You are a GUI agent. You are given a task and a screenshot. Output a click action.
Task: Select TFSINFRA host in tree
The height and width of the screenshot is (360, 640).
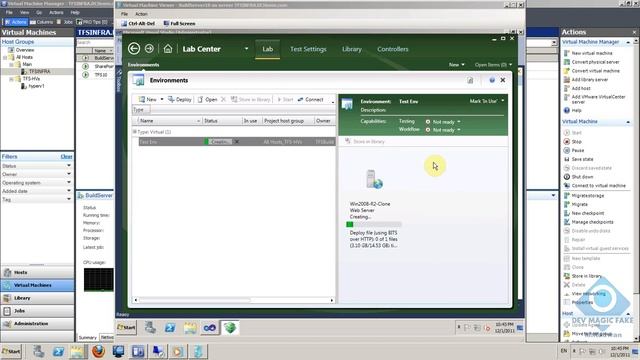pyautogui.click(x=40, y=71)
